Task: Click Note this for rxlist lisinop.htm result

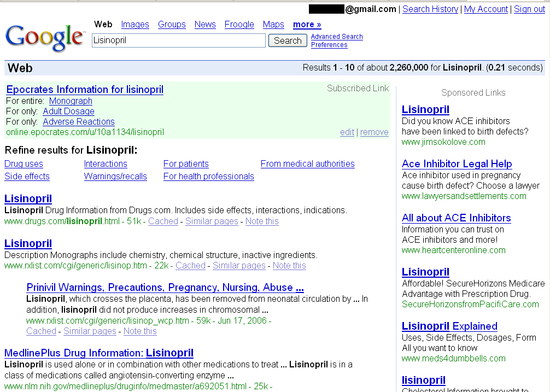Action: 289,265
